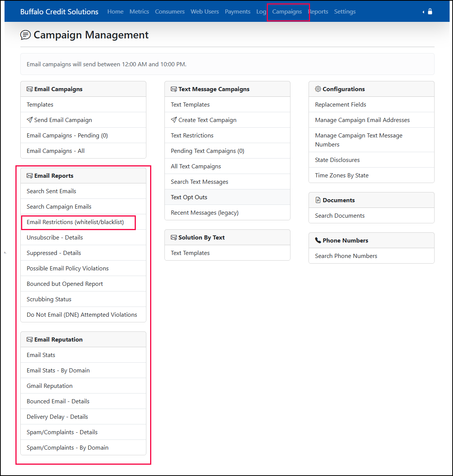Image resolution: width=453 pixels, height=476 pixels.
Task: Open Delivery Delay - Details
Action: coord(83,417)
